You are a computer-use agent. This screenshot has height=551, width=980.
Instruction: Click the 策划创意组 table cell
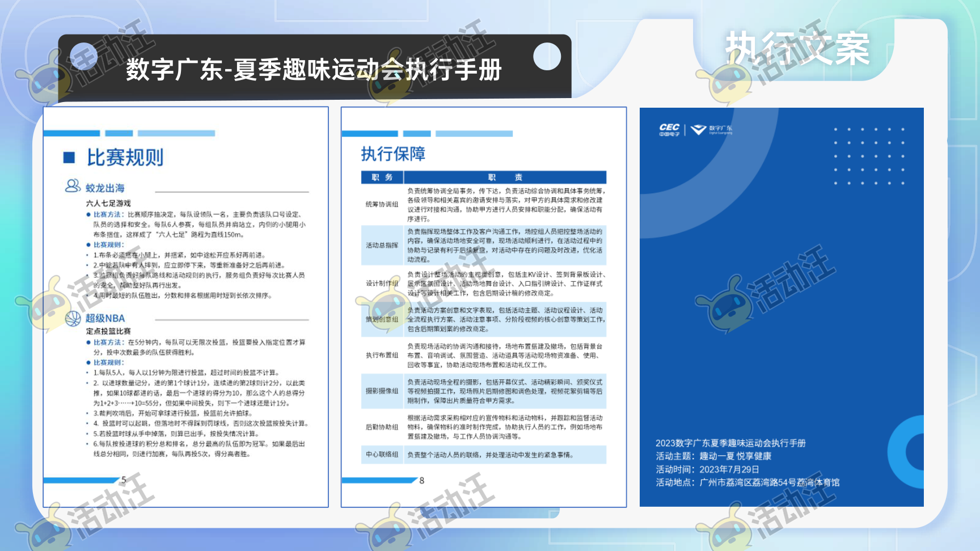pos(382,319)
